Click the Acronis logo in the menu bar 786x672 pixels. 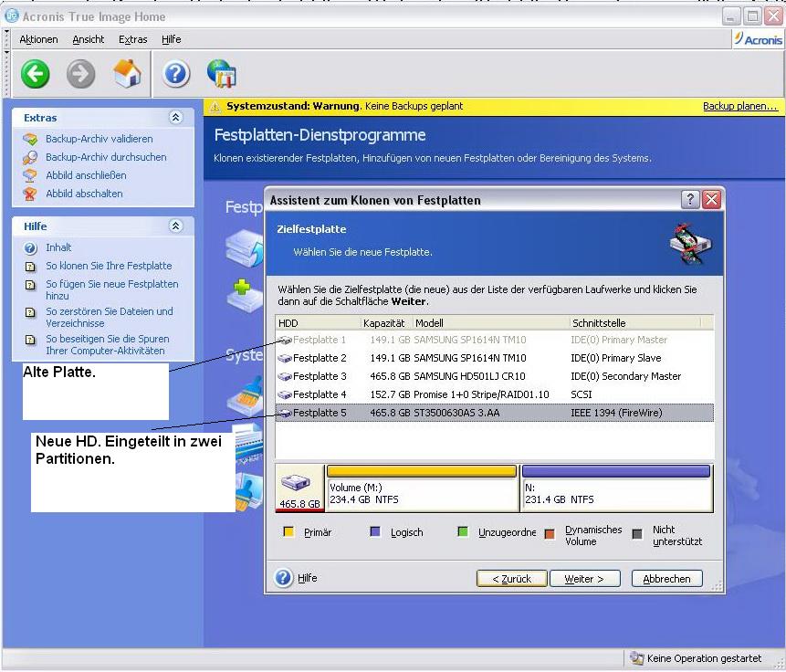758,39
